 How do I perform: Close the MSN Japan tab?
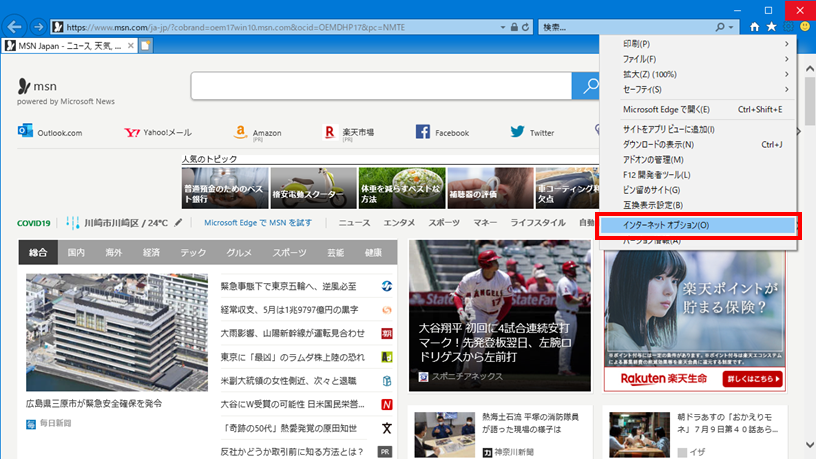point(131,46)
